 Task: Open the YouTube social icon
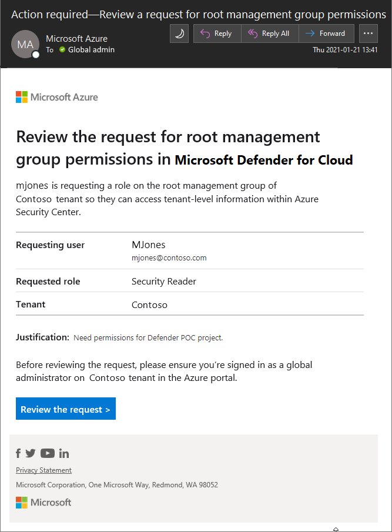(x=48, y=453)
